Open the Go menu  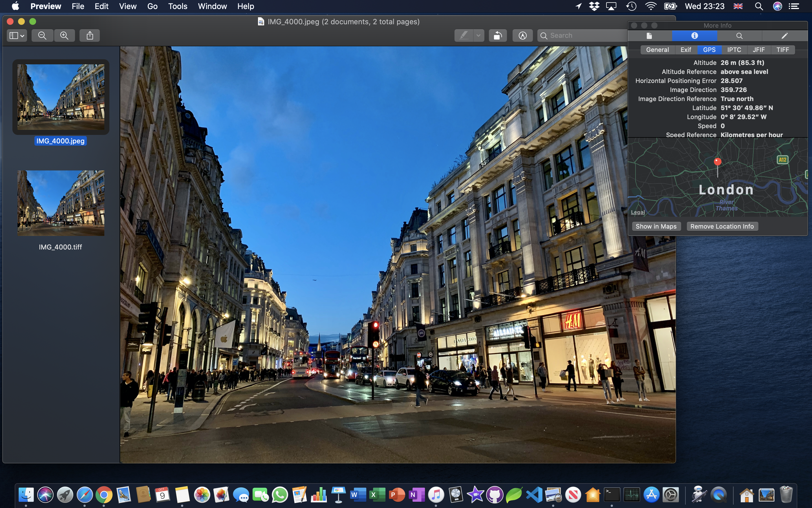pos(152,6)
